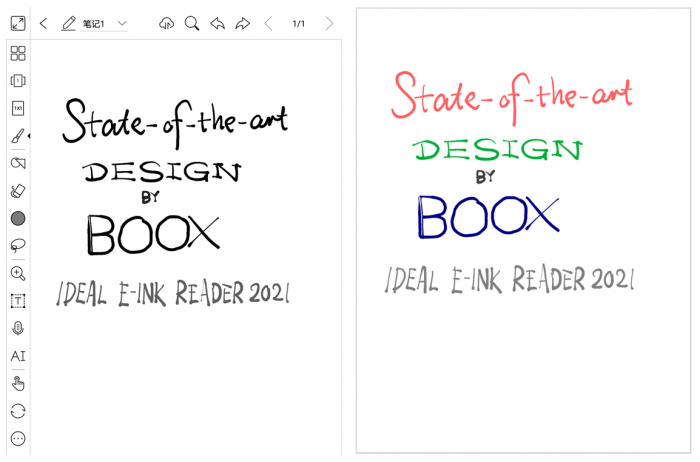Open the page overview grid icon
700x462 pixels.
coord(18,53)
